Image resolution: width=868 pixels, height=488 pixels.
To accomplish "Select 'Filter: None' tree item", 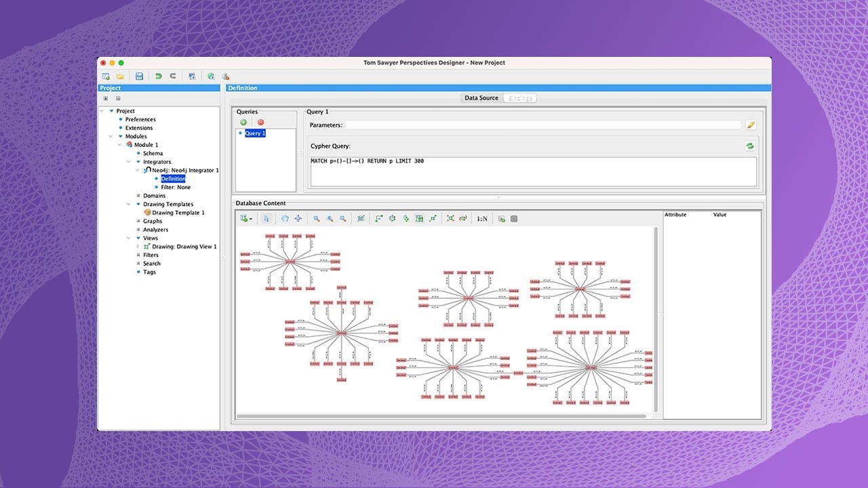I will (176, 187).
